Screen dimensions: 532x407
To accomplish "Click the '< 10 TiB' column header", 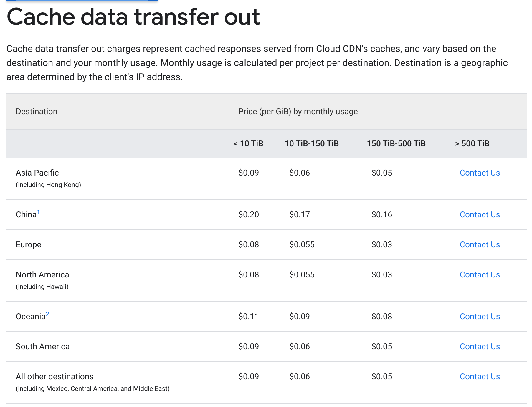I will pyautogui.click(x=248, y=144).
